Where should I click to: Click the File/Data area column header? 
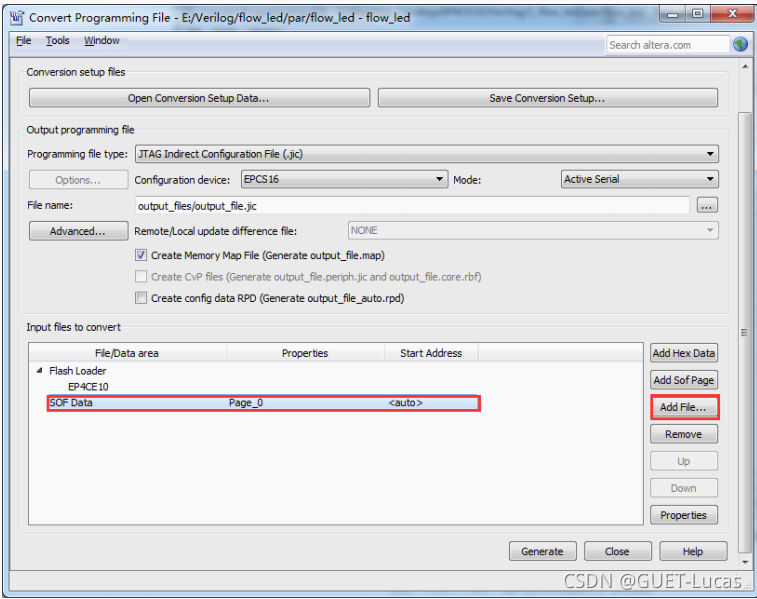[x=127, y=353]
